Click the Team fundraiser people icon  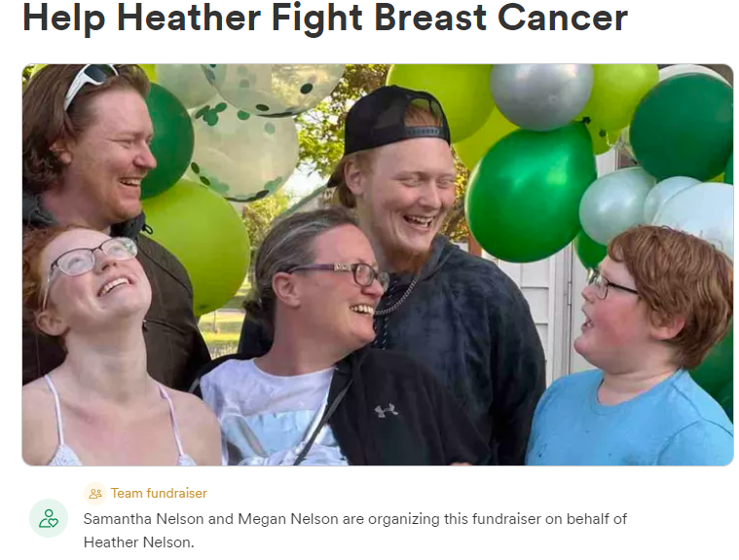95,494
